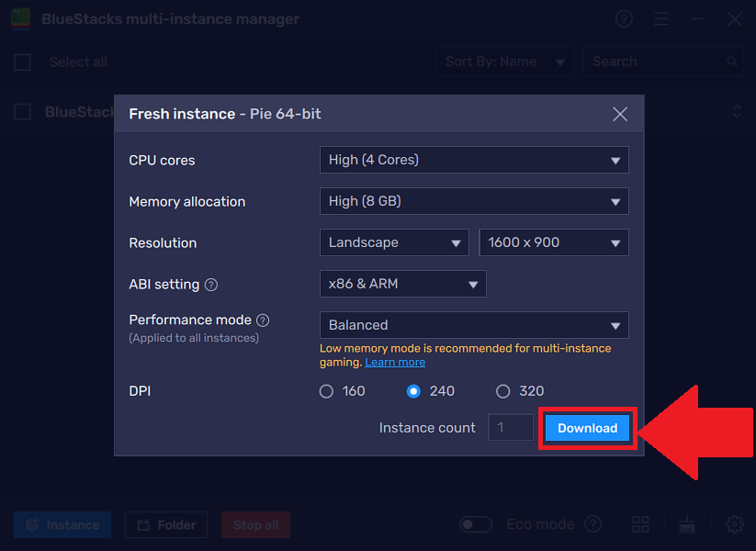Open the settings gear icon
The image size is (756, 551).
click(734, 524)
